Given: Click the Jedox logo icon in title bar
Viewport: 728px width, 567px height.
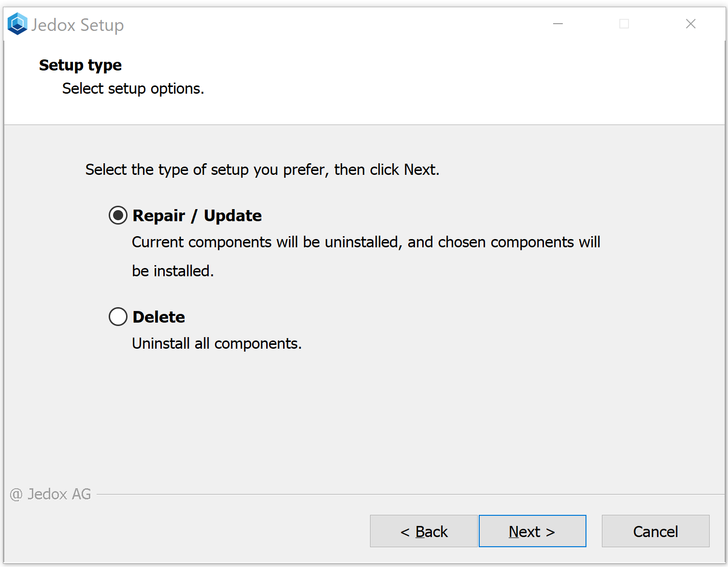Looking at the screenshot, I should [x=17, y=24].
